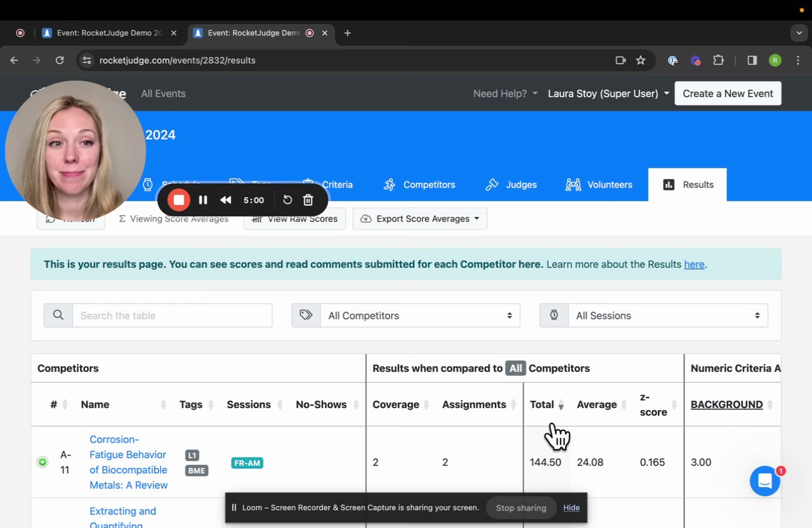
Task: Click Stop sharing in the Loom bar
Action: [521, 508]
